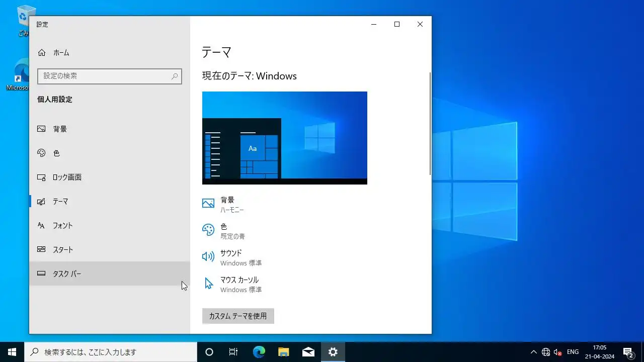Click the ロック画面 monitor icon in the sidebar
This screenshot has width=644, height=362.
pyautogui.click(x=41, y=177)
